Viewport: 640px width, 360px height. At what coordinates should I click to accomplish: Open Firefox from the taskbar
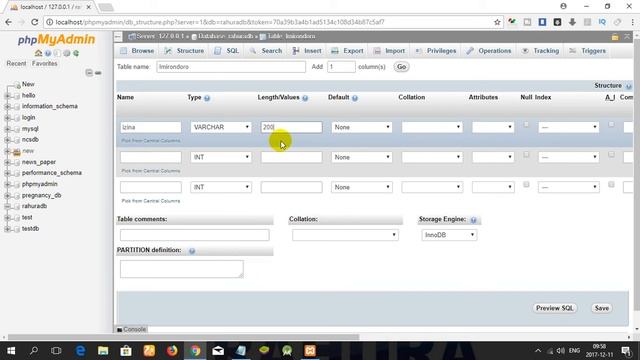(172, 351)
